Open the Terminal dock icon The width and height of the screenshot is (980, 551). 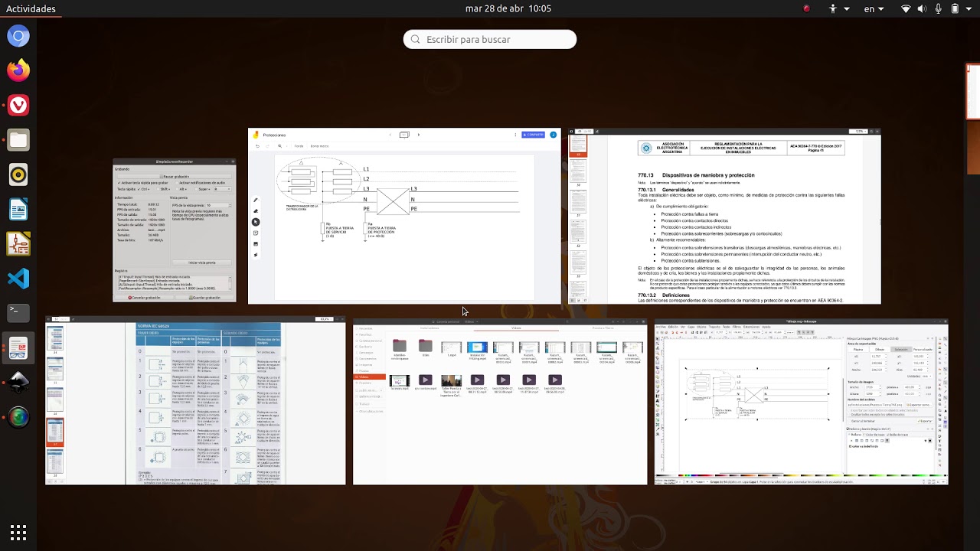click(x=18, y=311)
